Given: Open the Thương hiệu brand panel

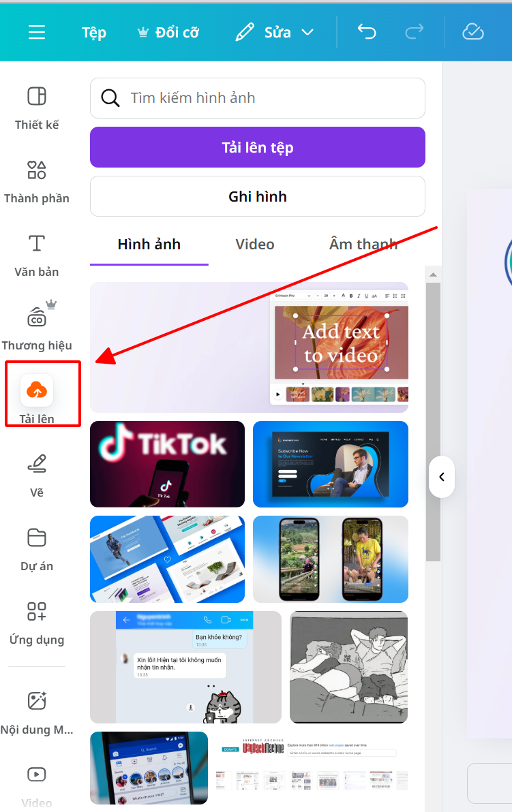Looking at the screenshot, I should (x=37, y=326).
